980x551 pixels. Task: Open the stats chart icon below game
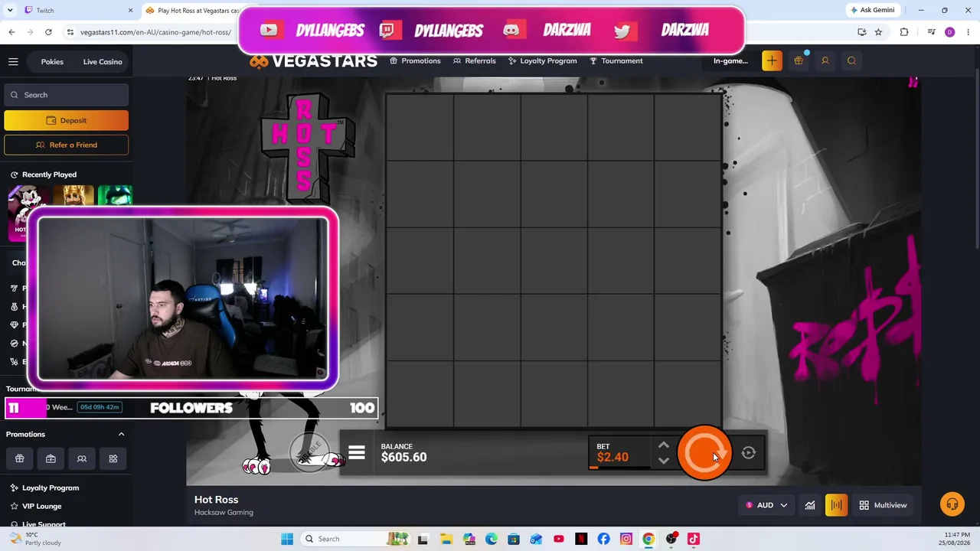pyautogui.click(x=810, y=505)
